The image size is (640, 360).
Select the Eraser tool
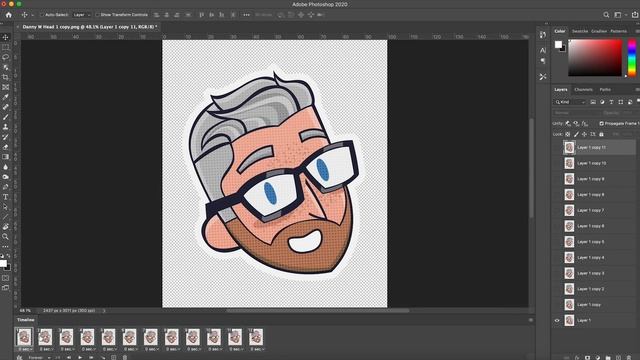point(5,147)
